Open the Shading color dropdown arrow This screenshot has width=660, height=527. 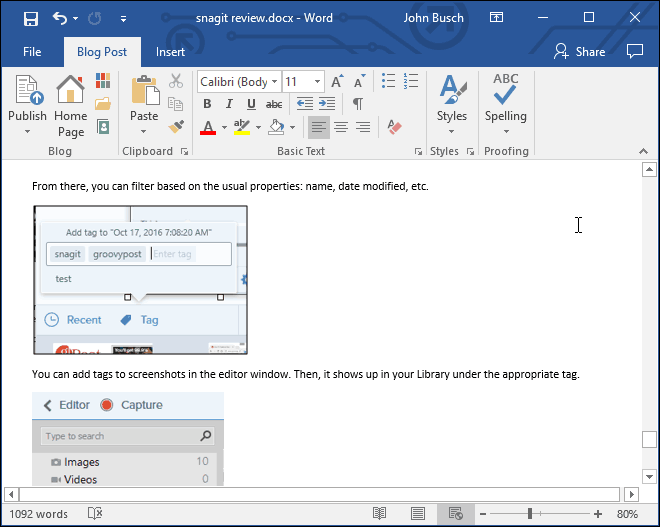(x=293, y=127)
